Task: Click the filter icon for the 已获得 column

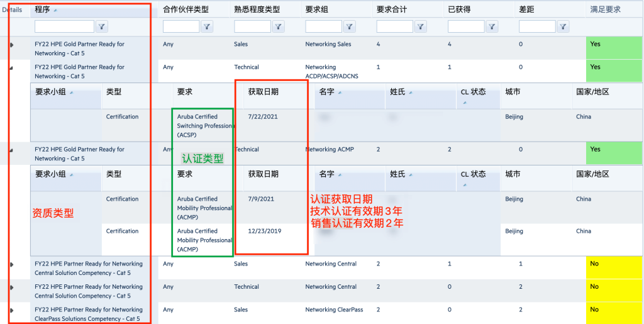Action: 492,26
